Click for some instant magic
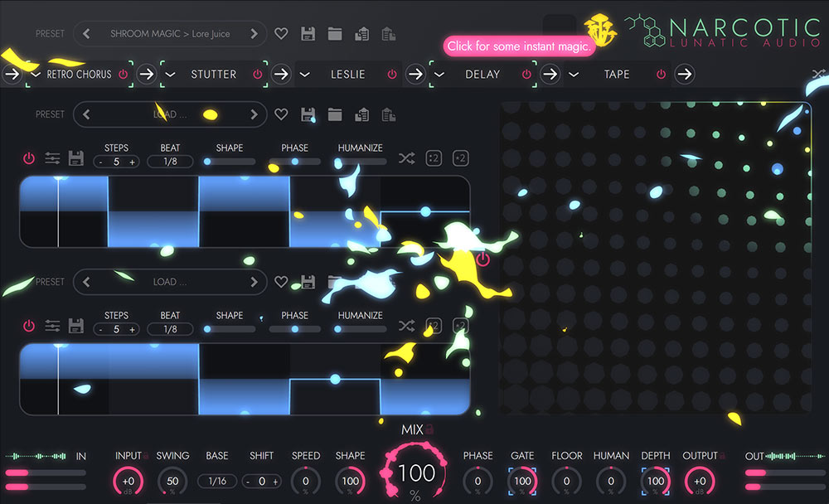 pyautogui.click(x=518, y=46)
